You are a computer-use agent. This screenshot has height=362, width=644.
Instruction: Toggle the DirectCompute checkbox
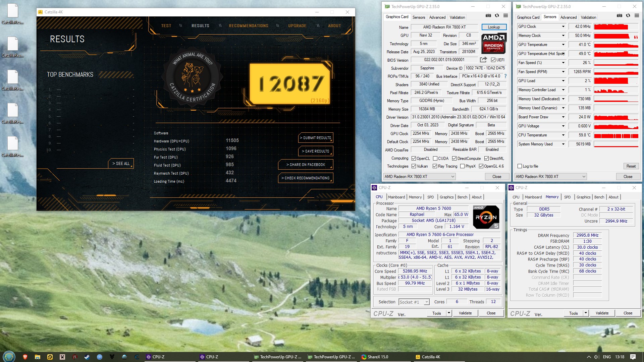click(x=454, y=159)
